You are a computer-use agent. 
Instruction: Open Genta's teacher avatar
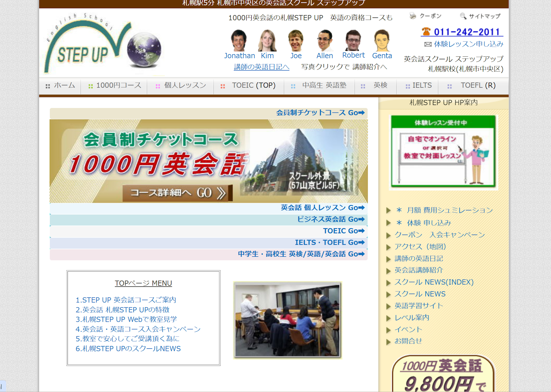coord(382,40)
